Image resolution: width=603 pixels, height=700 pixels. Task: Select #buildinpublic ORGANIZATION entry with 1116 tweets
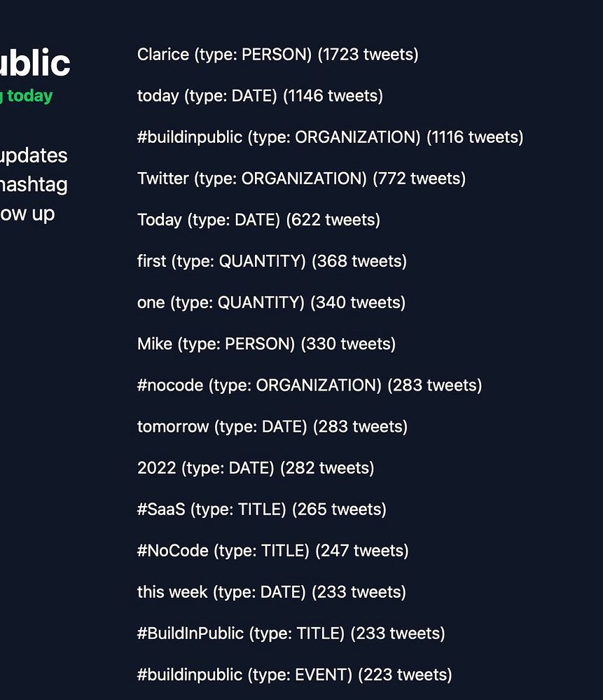[330, 137]
